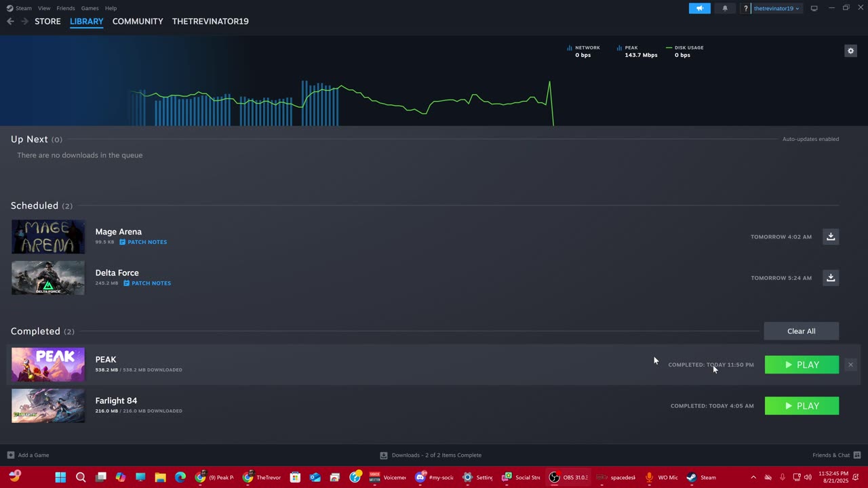
Task: Open Outlook from the taskbar
Action: click(315, 477)
